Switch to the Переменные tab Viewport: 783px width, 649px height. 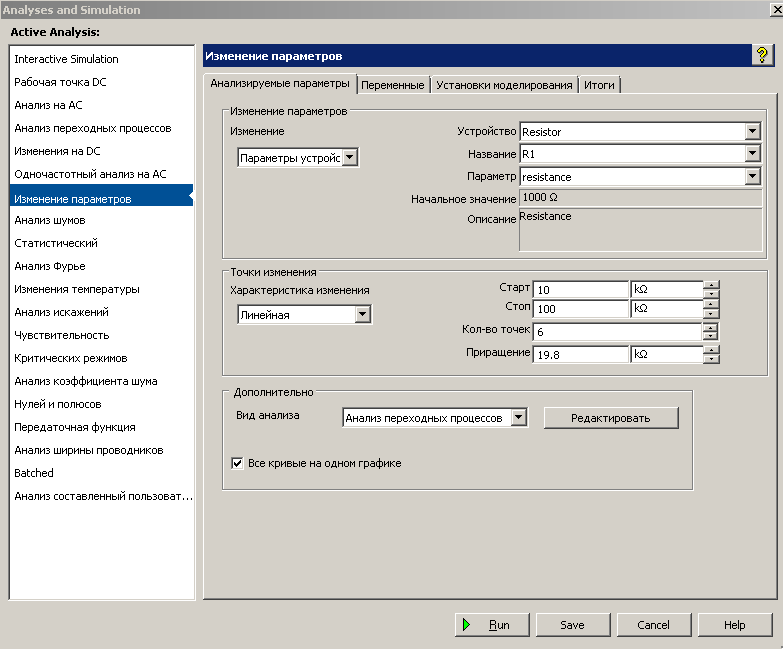click(x=393, y=85)
